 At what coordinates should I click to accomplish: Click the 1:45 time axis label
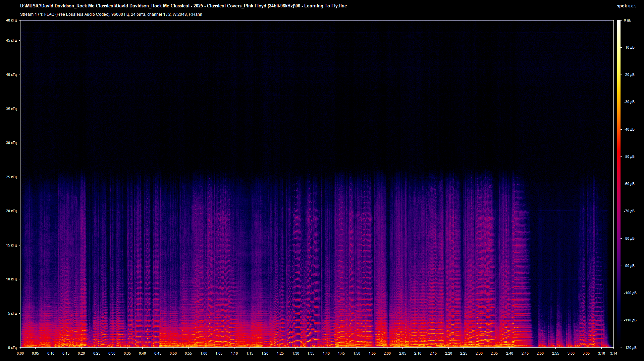pyautogui.click(x=341, y=353)
